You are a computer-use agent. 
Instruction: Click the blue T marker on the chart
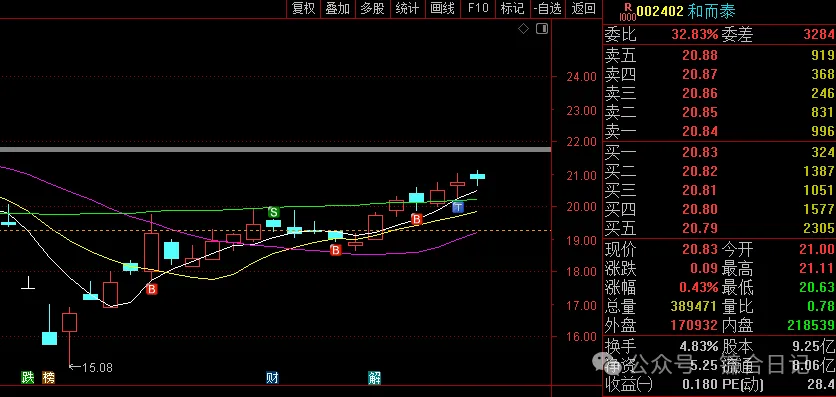click(457, 207)
